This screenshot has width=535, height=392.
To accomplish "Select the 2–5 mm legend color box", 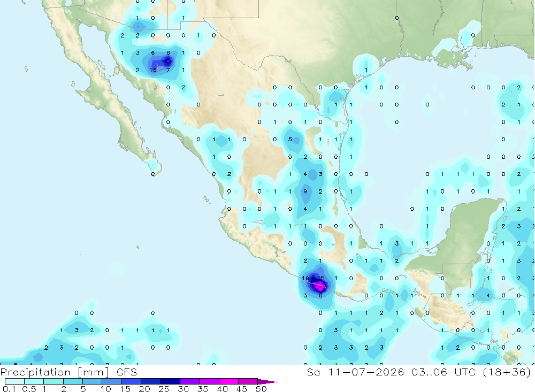I will tap(73, 381).
